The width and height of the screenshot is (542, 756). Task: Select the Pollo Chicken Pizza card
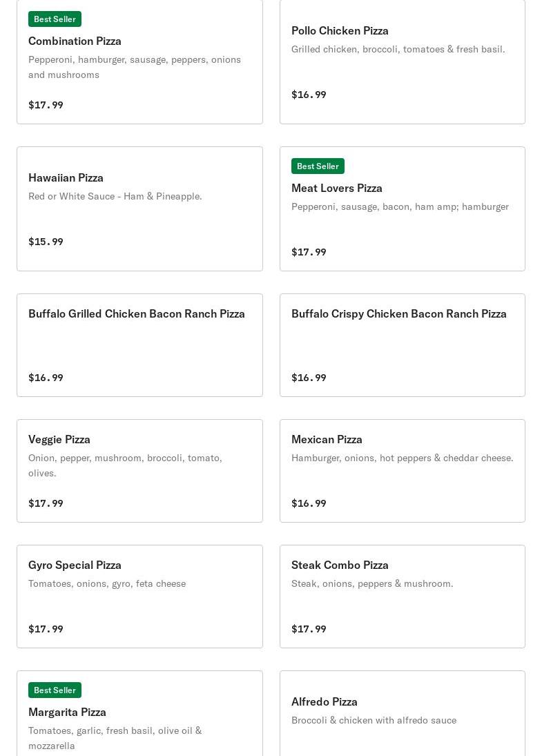point(402,61)
